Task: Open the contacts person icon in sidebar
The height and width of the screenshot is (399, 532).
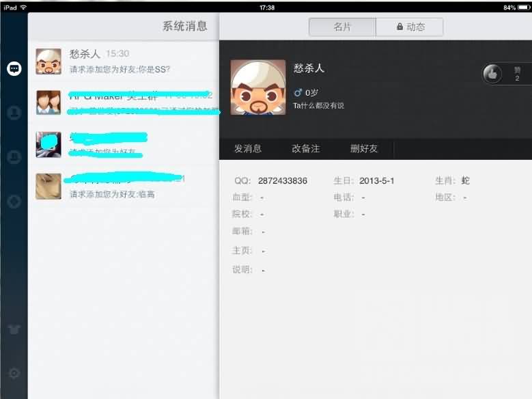Action: pos(14,113)
